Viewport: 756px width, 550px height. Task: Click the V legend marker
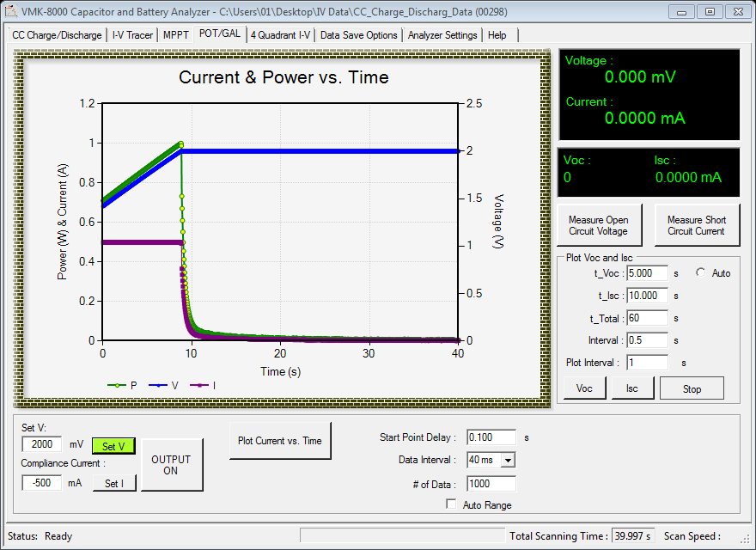coord(158,385)
